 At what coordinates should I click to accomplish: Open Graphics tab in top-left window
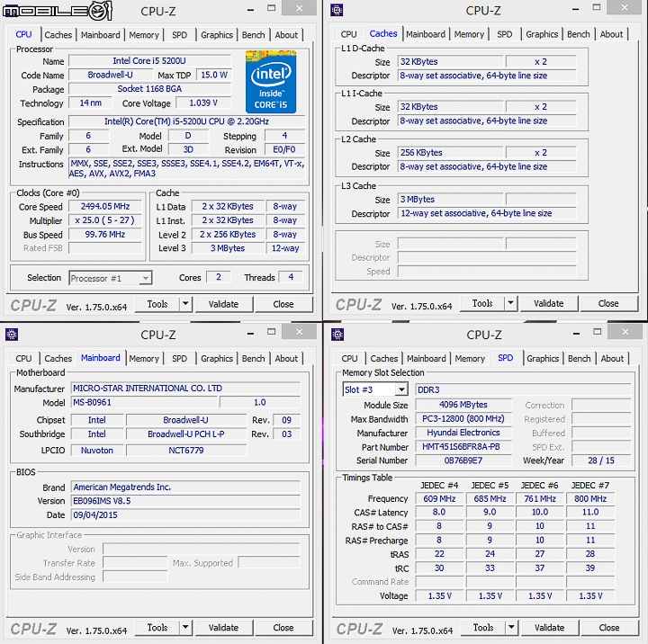[217, 35]
